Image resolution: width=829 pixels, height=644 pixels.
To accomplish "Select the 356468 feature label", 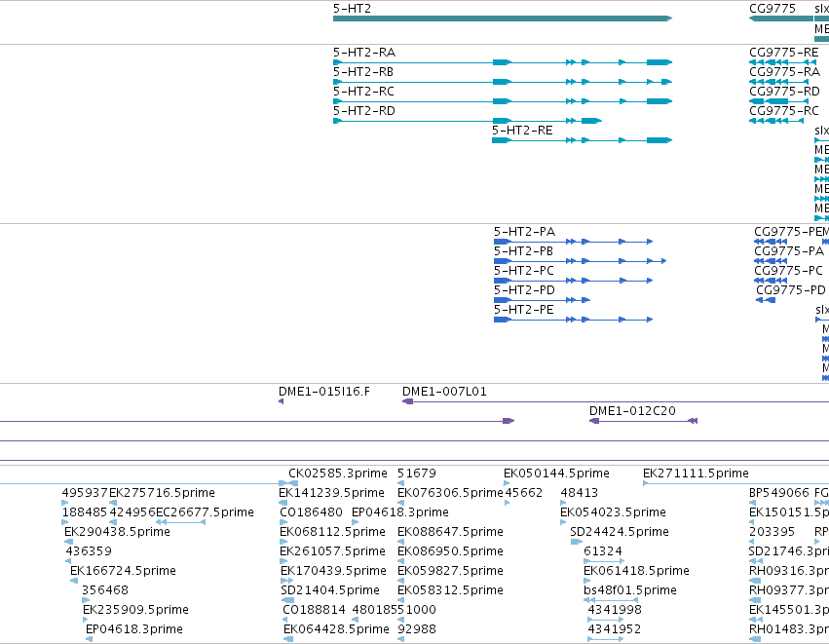I will pyautogui.click(x=104, y=591).
